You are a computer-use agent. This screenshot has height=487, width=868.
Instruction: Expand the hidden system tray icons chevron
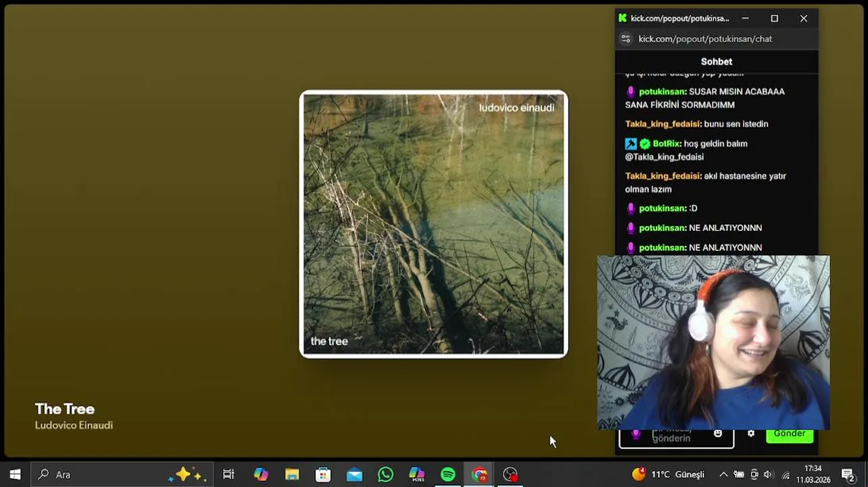pyautogui.click(x=723, y=475)
